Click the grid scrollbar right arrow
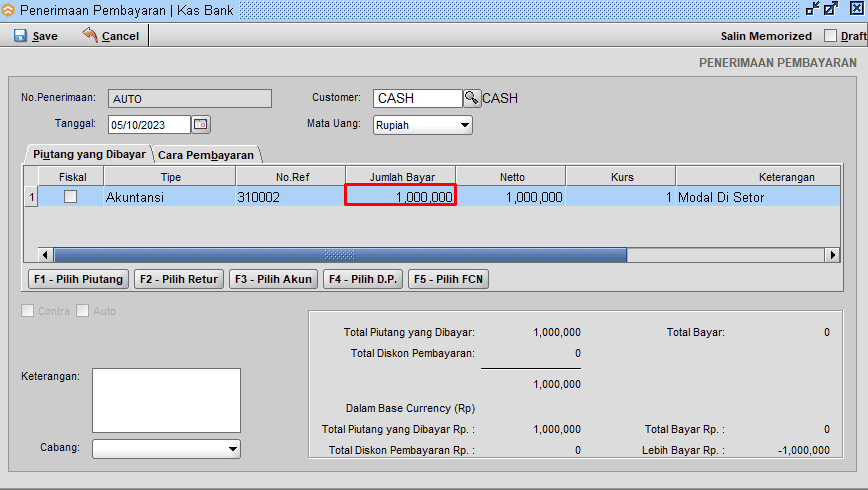This screenshot has height=490, width=868. [x=832, y=255]
